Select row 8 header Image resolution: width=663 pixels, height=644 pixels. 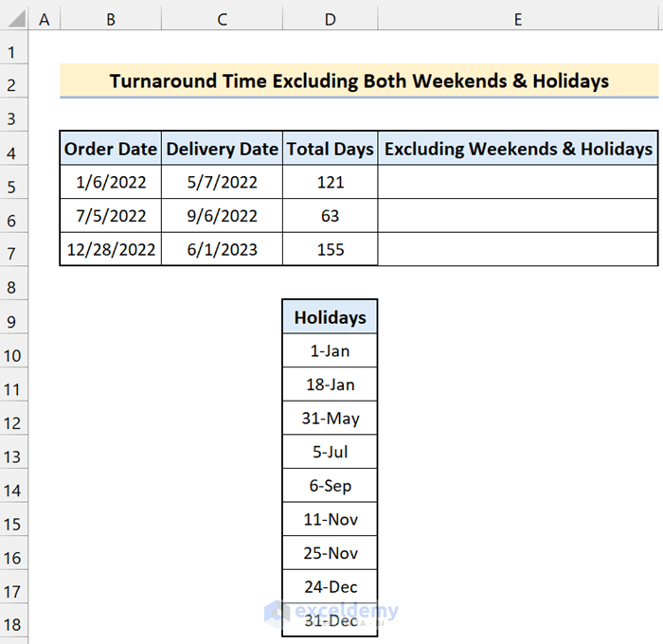point(13,283)
